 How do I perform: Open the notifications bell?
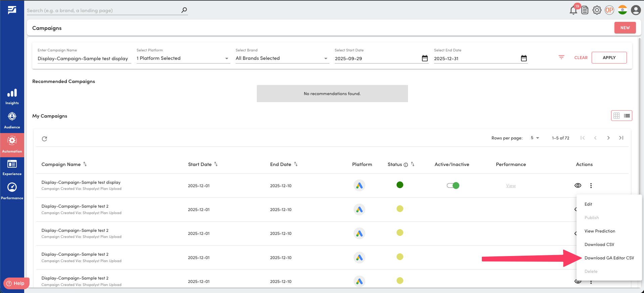(x=573, y=10)
